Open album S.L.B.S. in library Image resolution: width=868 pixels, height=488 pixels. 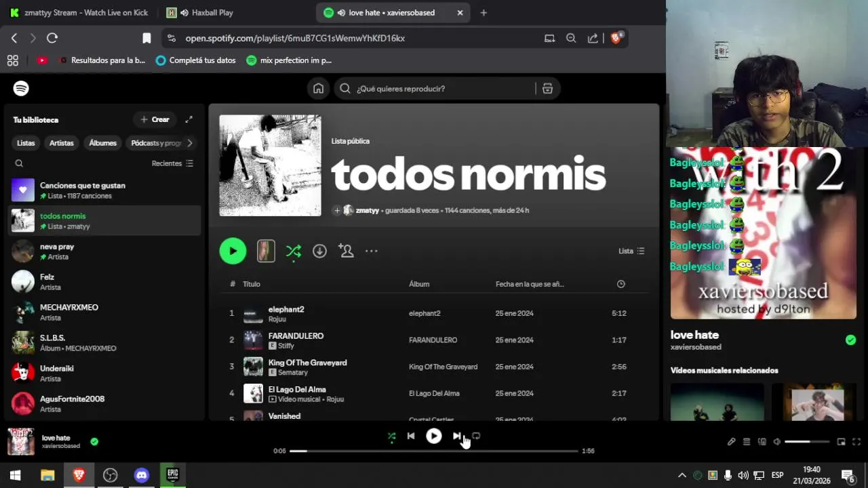coord(105,342)
